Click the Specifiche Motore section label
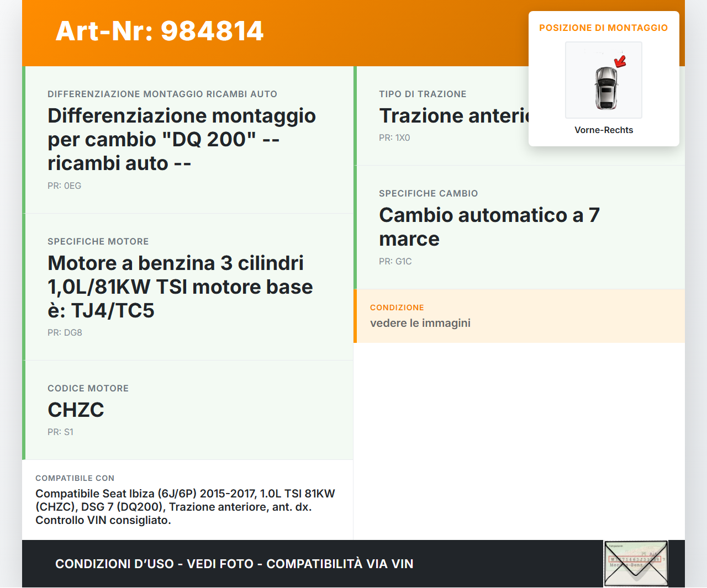The width and height of the screenshot is (707, 588). (x=98, y=242)
